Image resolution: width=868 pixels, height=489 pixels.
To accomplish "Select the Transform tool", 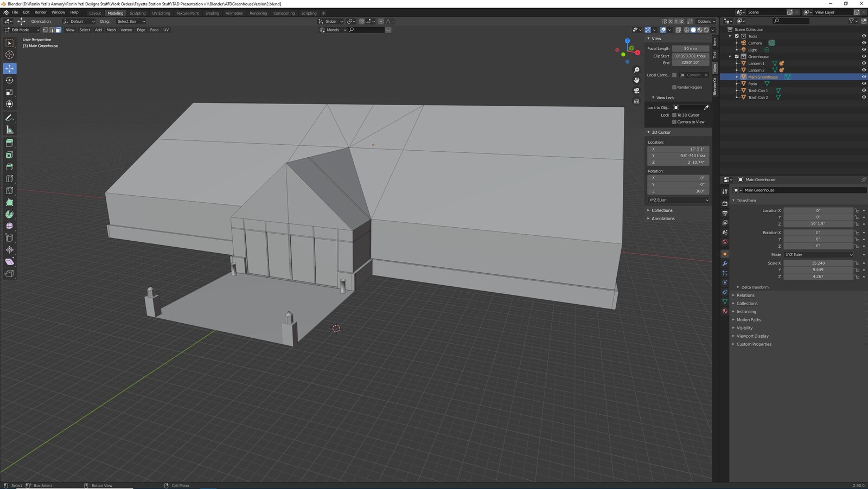I will click(10, 104).
